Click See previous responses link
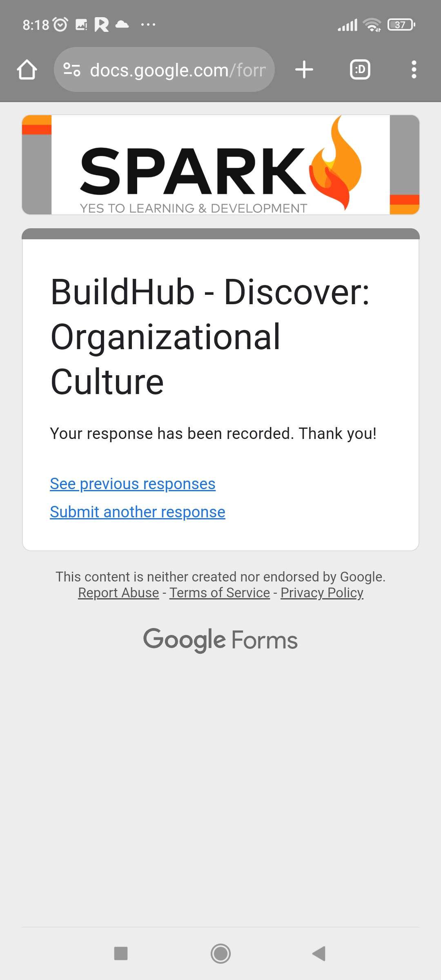Viewport: 441px width, 980px height. [x=133, y=484]
